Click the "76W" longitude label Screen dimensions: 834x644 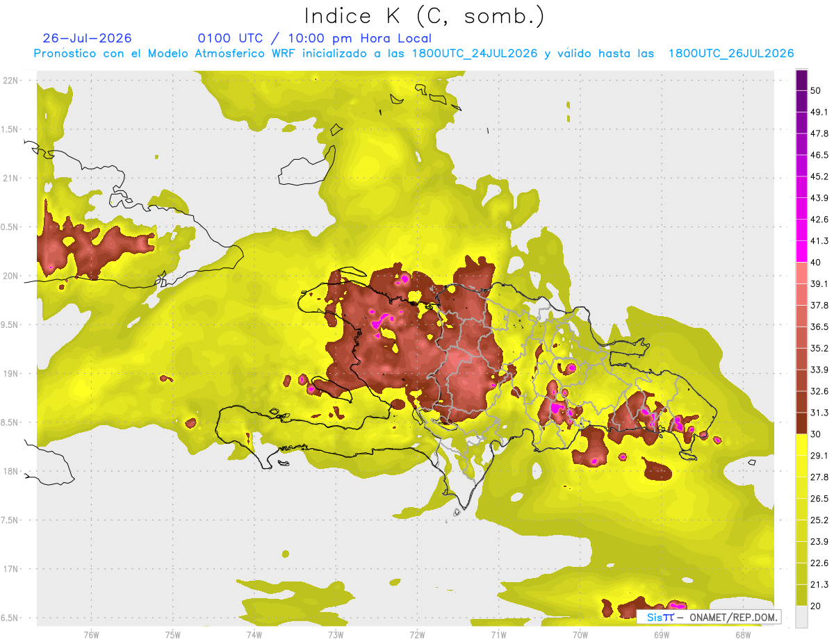[91, 635]
